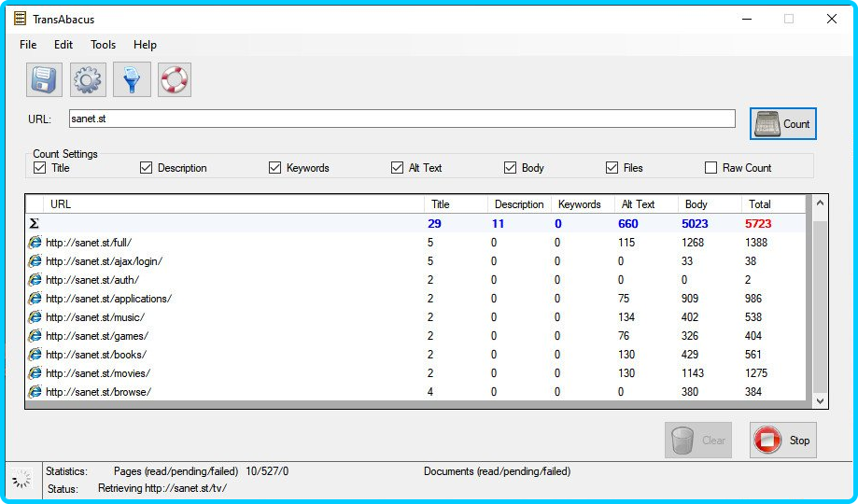Select the http://sanet.st/games/ row text
The image size is (858, 504).
tap(97, 335)
